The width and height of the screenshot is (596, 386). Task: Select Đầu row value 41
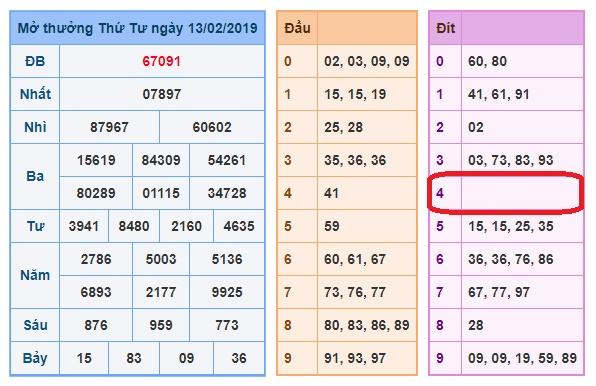tap(331, 193)
